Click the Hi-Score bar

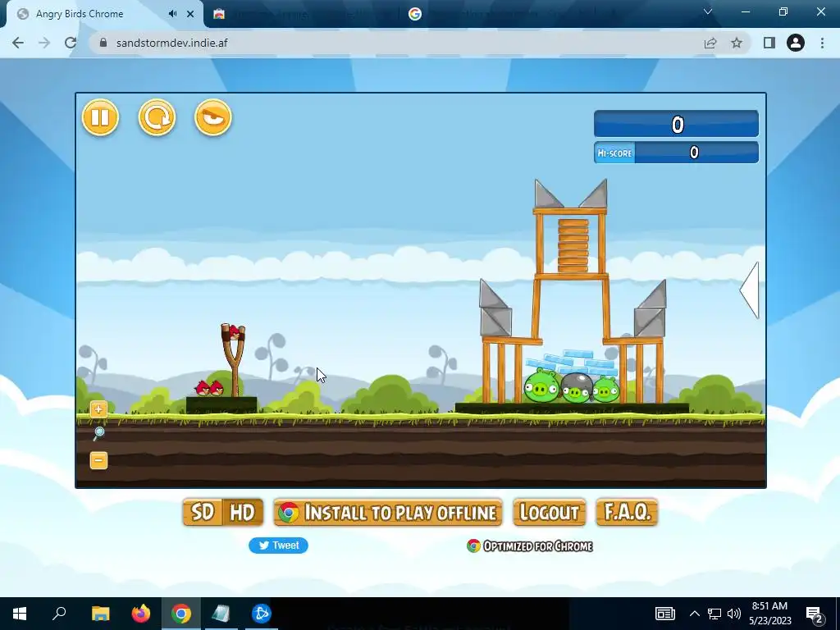point(676,153)
